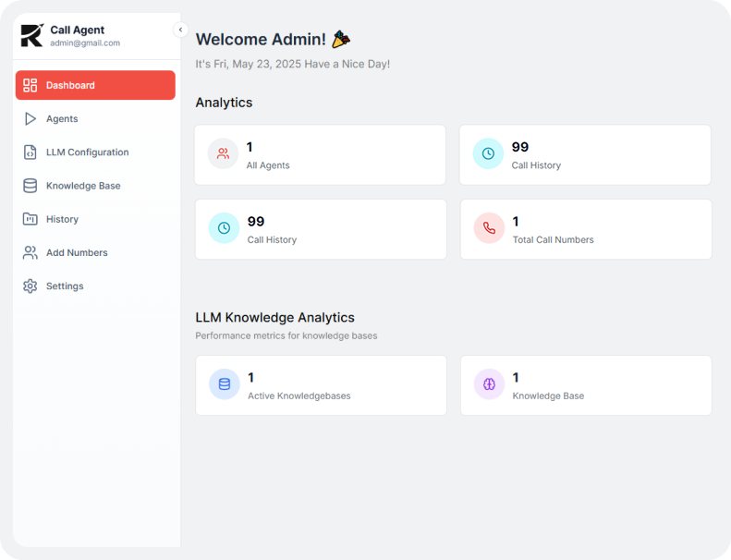Click the History folder icon in sidebar
The width and height of the screenshot is (731, 560).
tap(30, 219)
